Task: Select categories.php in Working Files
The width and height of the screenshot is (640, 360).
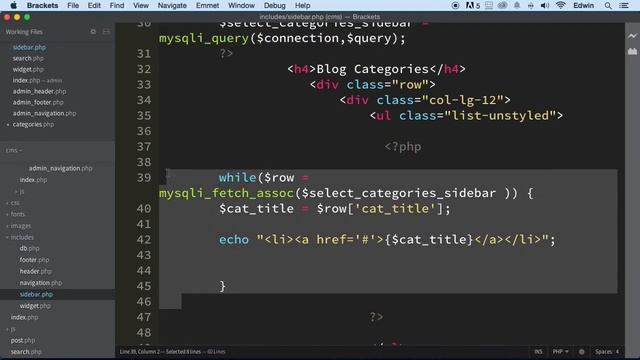Action: 33,124
